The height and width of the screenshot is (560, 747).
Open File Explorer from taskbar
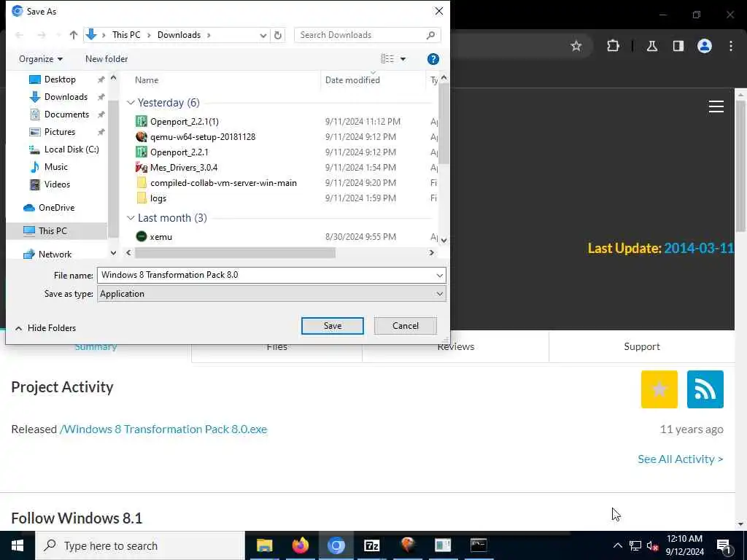pyautogui.click(x=264, y=545)
